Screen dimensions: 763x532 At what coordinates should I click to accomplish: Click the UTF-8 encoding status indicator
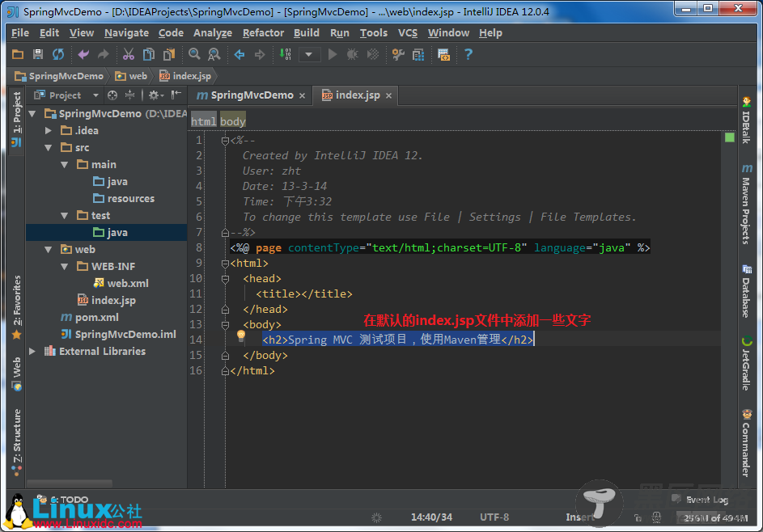494,517
